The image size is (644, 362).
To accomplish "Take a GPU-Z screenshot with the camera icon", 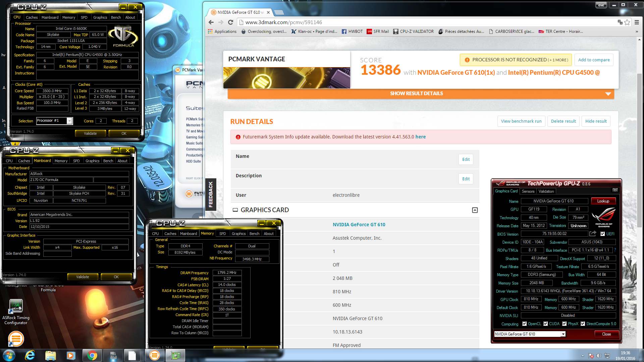I will [615, 190].
